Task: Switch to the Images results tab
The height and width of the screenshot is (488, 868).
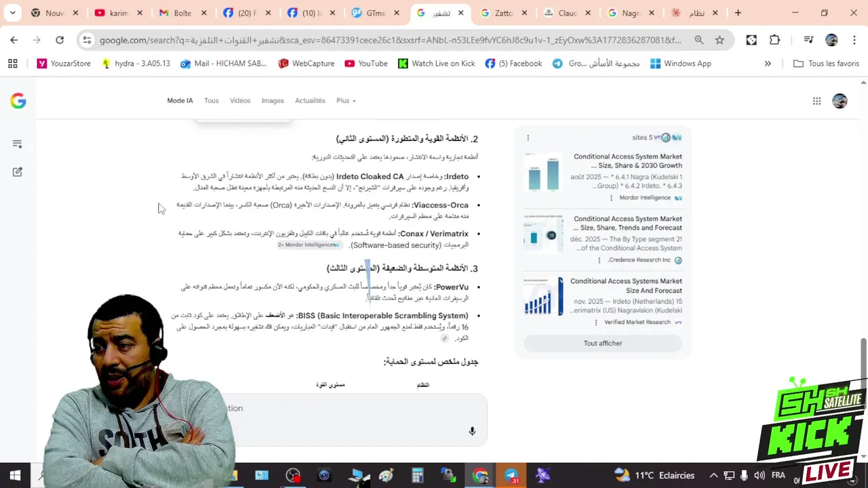Action: coord(273,100)
